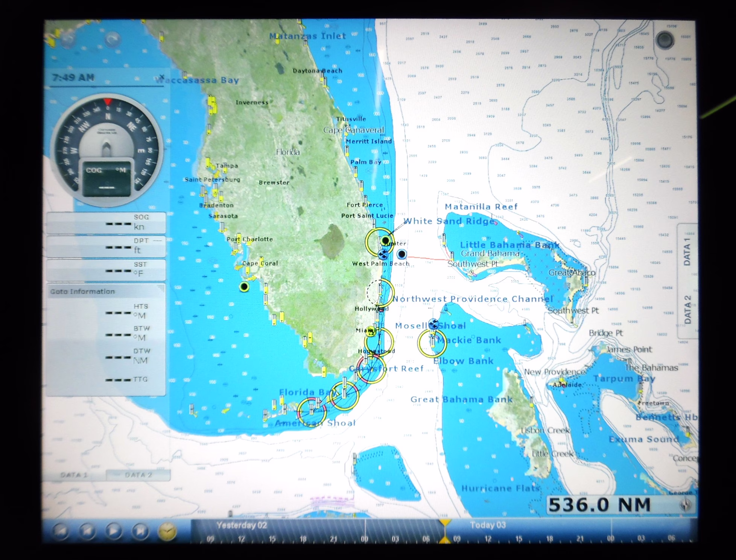The width and height of the screenshot is (736, 560).
Task: Click the blue circle with dark dot offshore Jupiter
Action: [x=401, y=254]
